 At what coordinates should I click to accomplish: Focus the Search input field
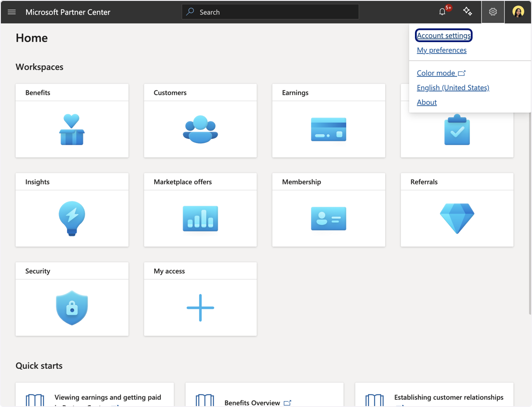click(x=270, y=12)
